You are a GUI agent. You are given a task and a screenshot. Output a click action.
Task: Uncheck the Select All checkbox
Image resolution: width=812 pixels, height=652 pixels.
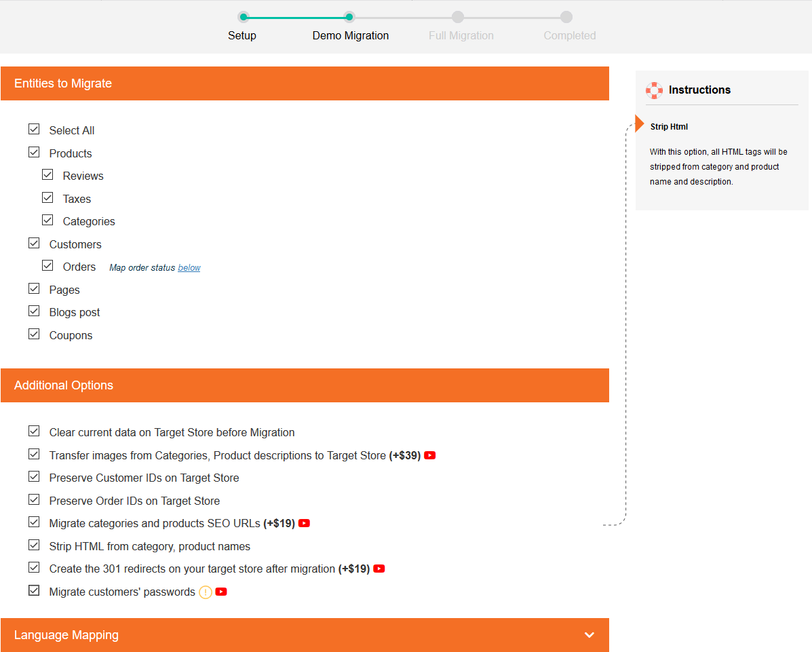(34, 129)
